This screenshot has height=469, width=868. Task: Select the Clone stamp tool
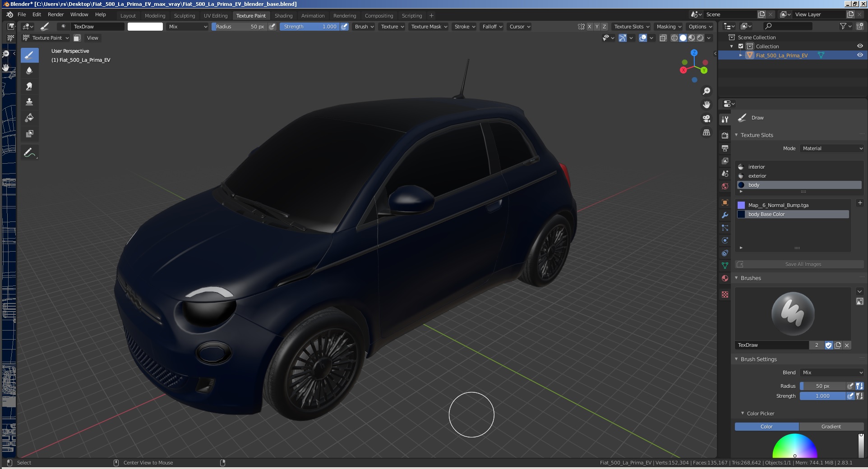click(29, 102)
